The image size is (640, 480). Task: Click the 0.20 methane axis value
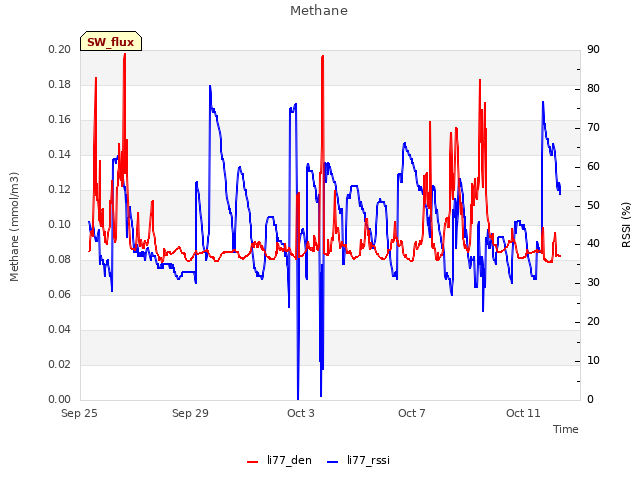tap(60, 49)
